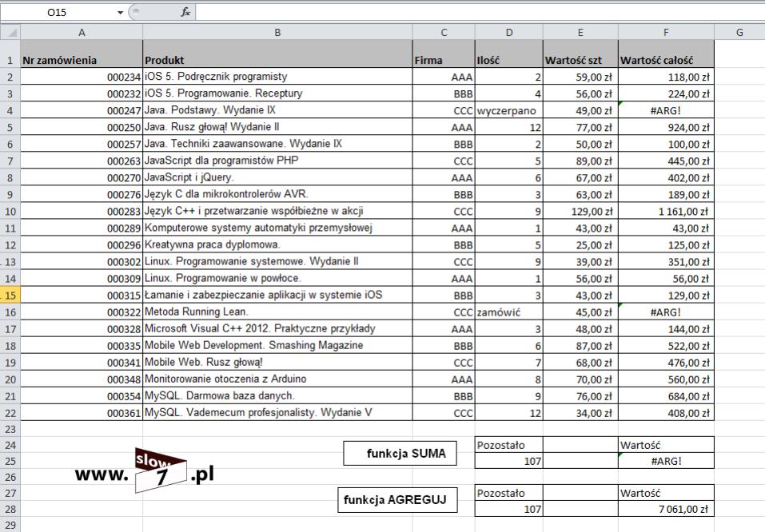The height and width of the screenshot is (532, 765).
Task: Click the slow7 logo image
Action: pos(145,470)
